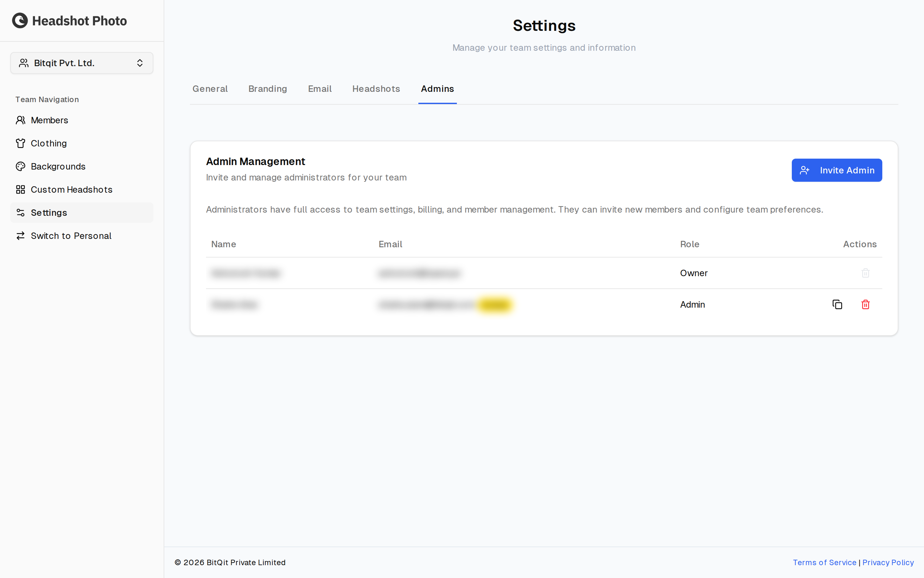Click the Admin role cell
Image resolution: width=924 pixels, height=578 pixels.
click(x=692, y=305)
